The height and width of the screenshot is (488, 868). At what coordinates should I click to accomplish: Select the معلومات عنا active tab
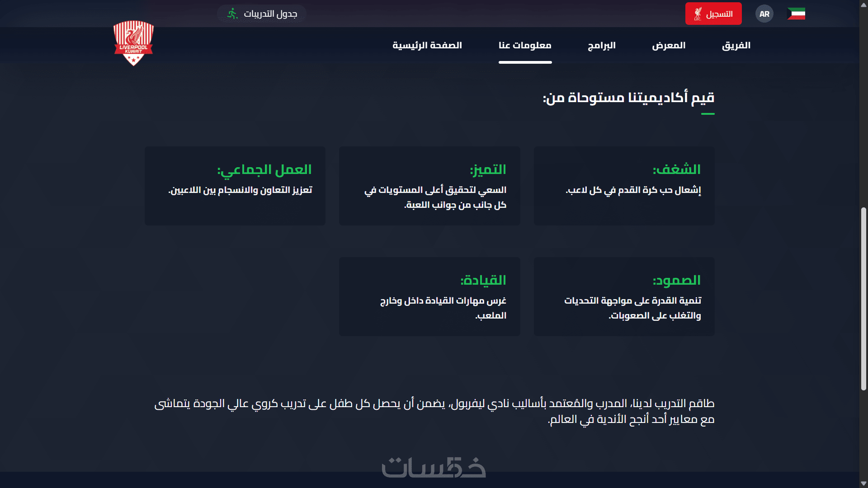pos(525,45)
